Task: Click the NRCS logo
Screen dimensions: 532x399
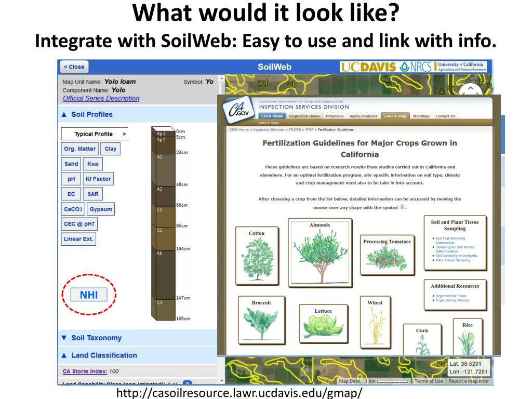Action: point(416,67)
